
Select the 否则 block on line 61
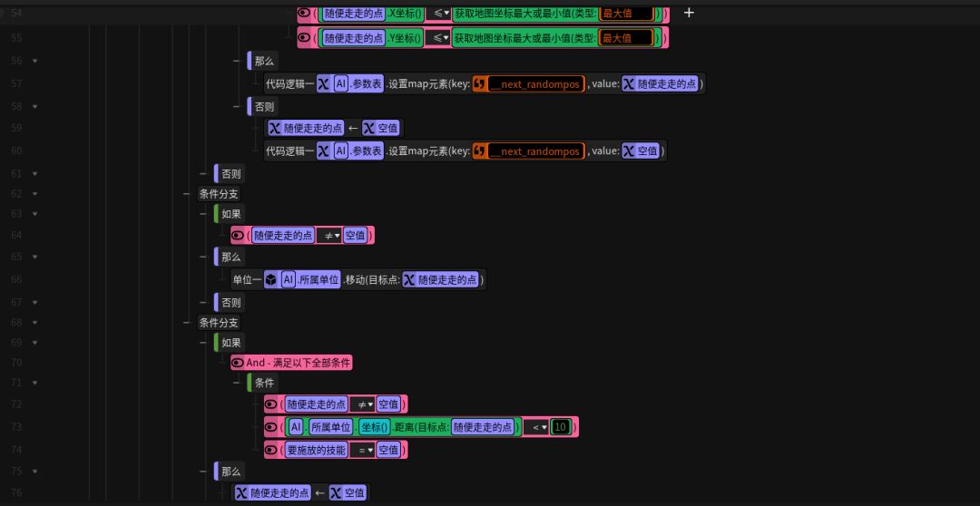tap(230, 174)
